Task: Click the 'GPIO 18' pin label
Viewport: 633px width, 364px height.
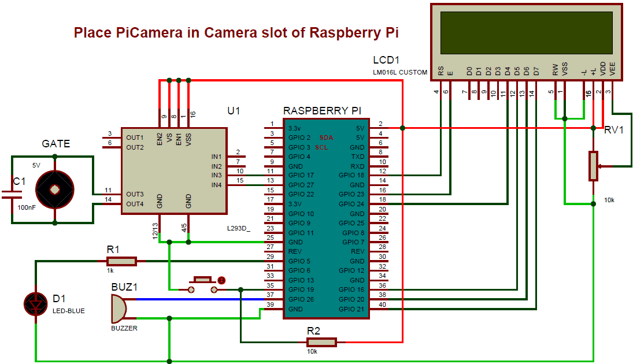Action: [x=351, y=175]
